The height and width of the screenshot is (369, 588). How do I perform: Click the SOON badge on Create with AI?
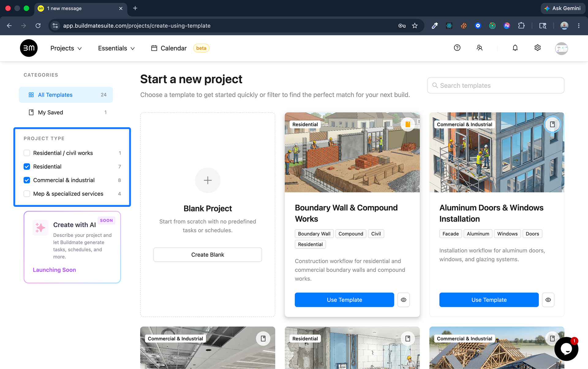(106, 220)
